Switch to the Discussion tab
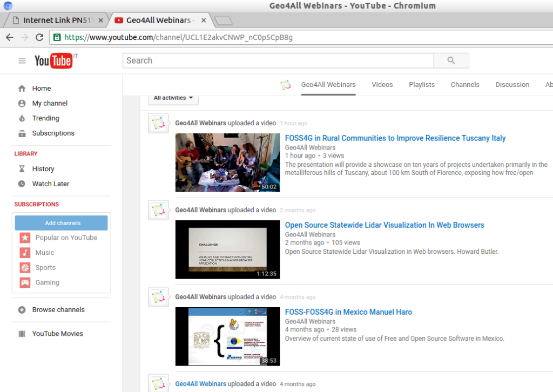Screen dimensions: 553x392 pyautogui.click(x=512, y=85)
